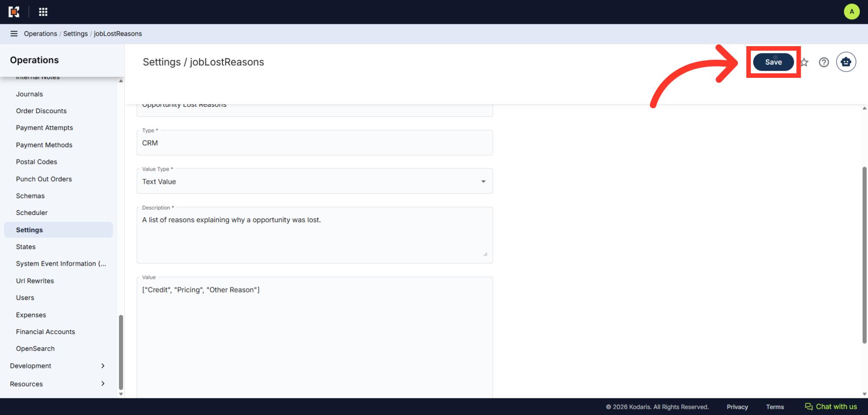Open the apps grid launcher
The width and height of the screenshot is (868, 415).
coord(43,12)
